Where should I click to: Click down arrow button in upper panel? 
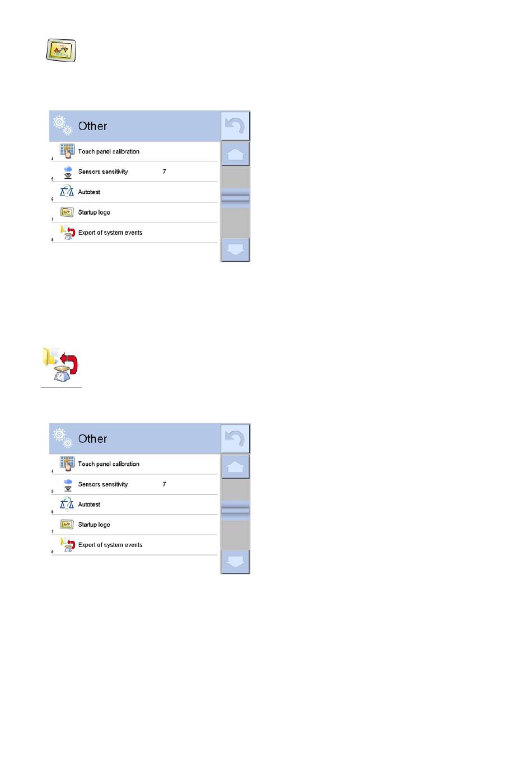pos(235,250)
